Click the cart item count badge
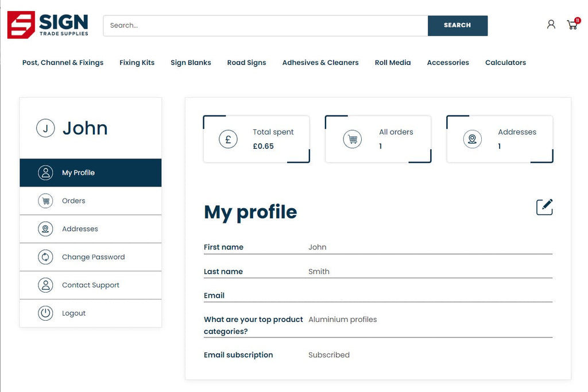 (578, 20)
